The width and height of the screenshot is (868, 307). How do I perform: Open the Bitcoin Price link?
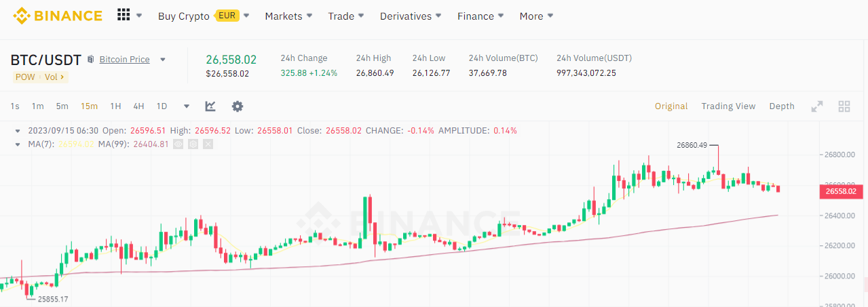[x=125, y=60]
